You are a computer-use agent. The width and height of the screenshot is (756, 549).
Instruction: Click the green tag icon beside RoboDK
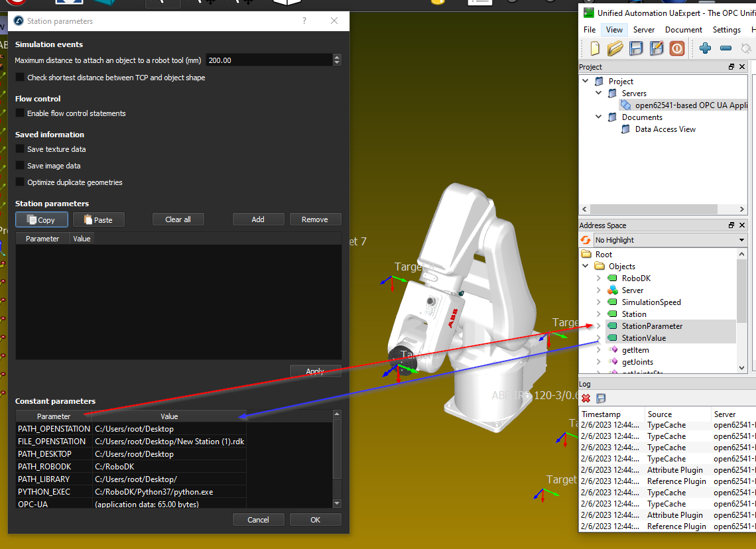612,278
